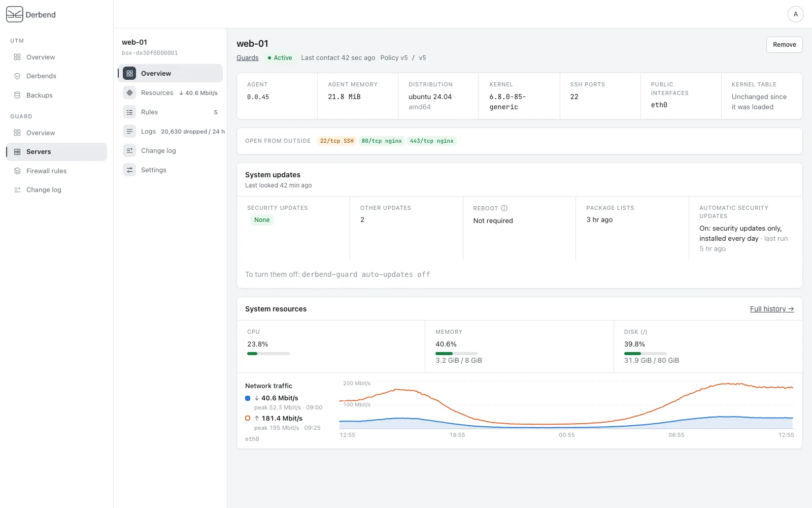Click the Derbend logo icon

point(15,14)
